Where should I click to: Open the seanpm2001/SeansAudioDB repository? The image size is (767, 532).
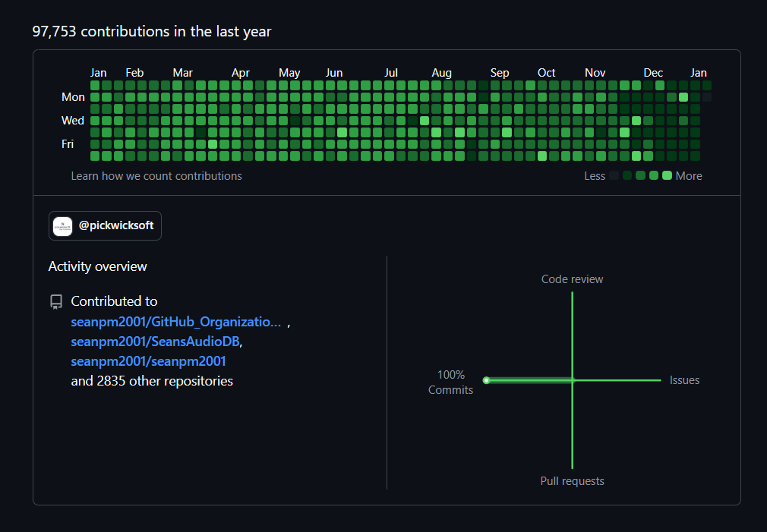(155, 342)
